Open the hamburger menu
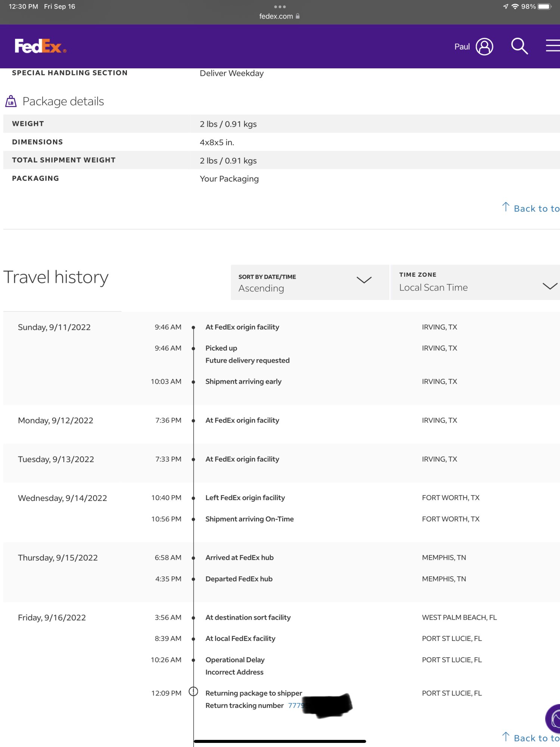560x747 pixels. (553, 46)
